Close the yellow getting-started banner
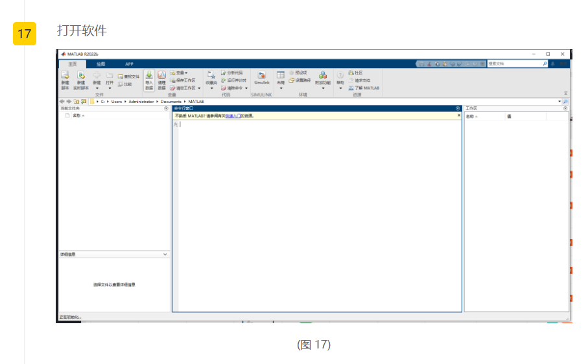This screenshot has width=588, height=364. pyautogui.click(x=458, y=115)
